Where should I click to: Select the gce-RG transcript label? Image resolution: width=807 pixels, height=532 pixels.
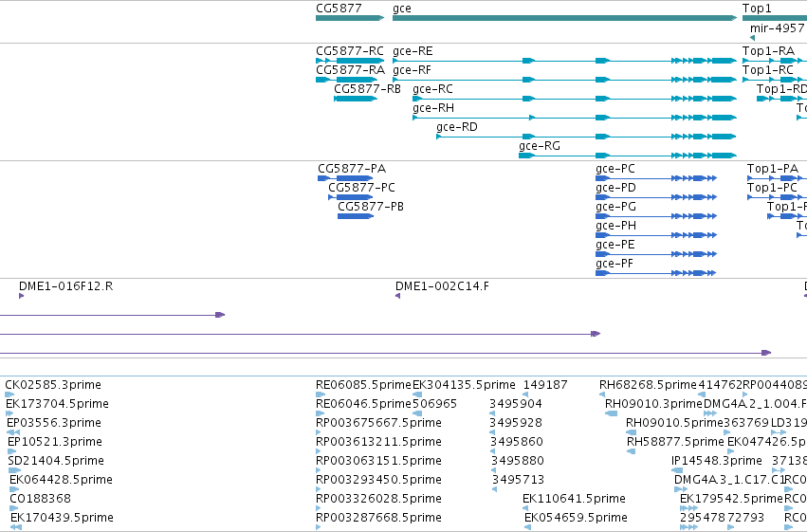(540, 146)
